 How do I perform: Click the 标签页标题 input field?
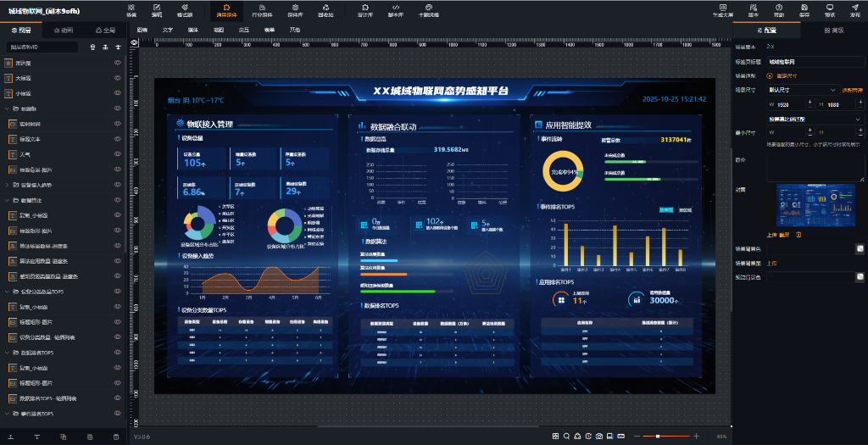pyautogui.click(x=814, y=61)
